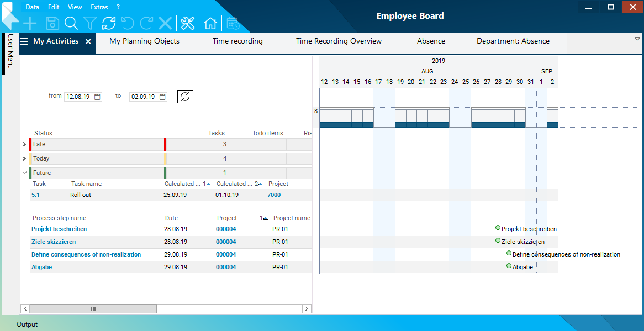The width and height of the screenshot is (644, 331).
Task: Click the Redo arrow icon
Action: tap(146, 23)
